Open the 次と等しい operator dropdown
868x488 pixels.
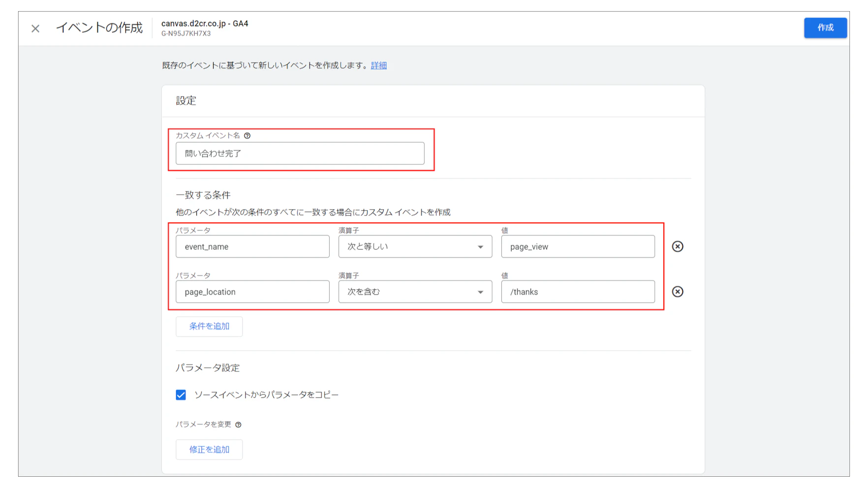[415, 246]
